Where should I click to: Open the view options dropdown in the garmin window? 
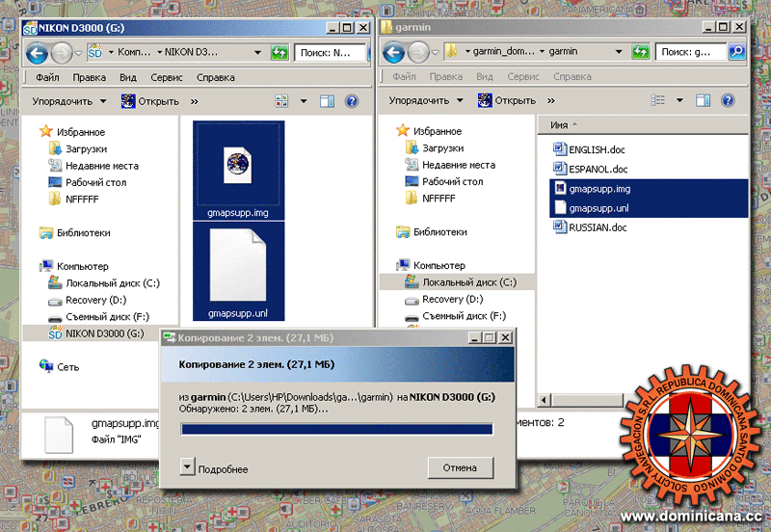click(x=678, y=100)
